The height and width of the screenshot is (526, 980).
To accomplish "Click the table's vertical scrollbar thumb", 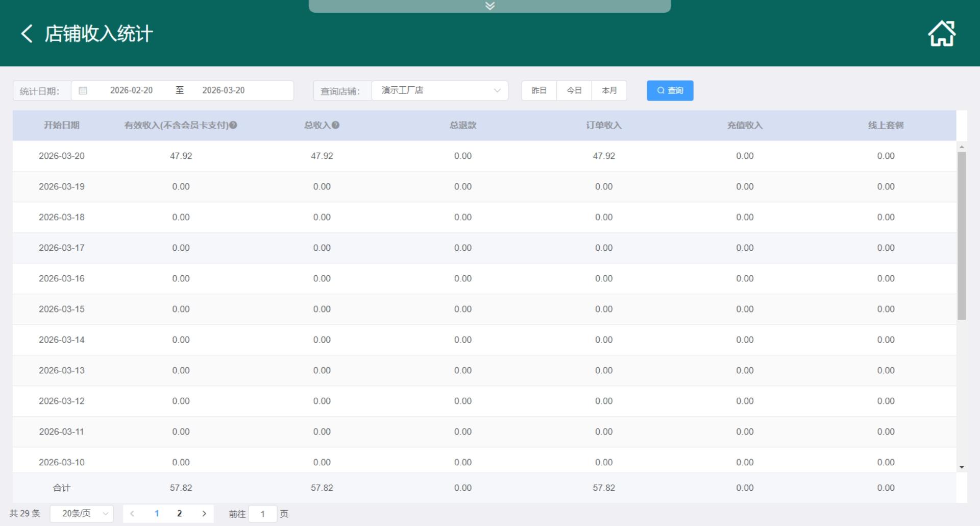I will pyautogui.click(x=962, y=235).
